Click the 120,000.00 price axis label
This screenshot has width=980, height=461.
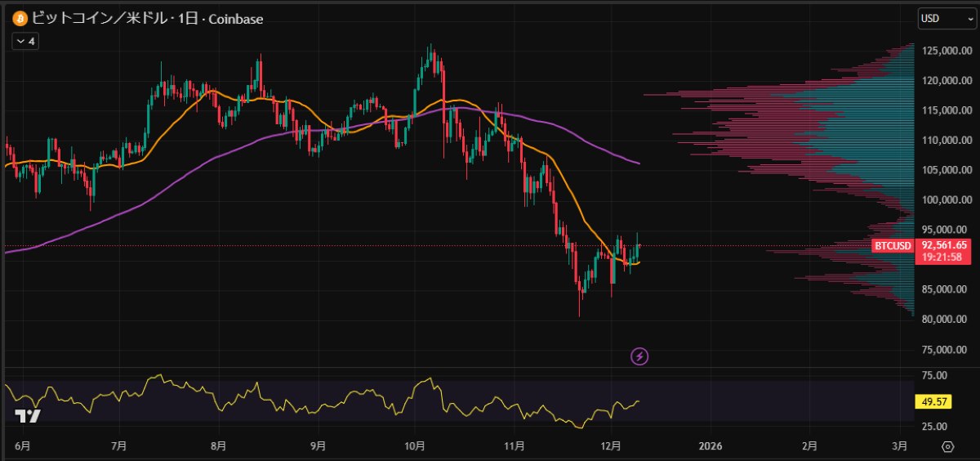947,81
